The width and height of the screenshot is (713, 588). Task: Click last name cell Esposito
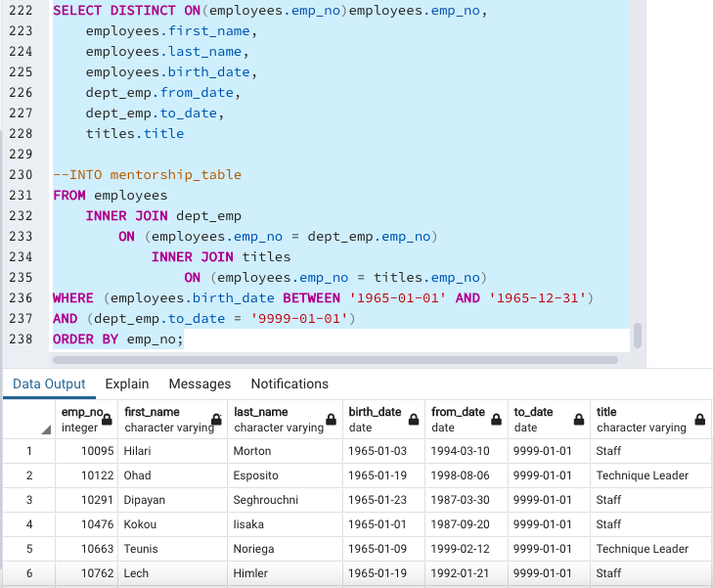tap(285, 475)
